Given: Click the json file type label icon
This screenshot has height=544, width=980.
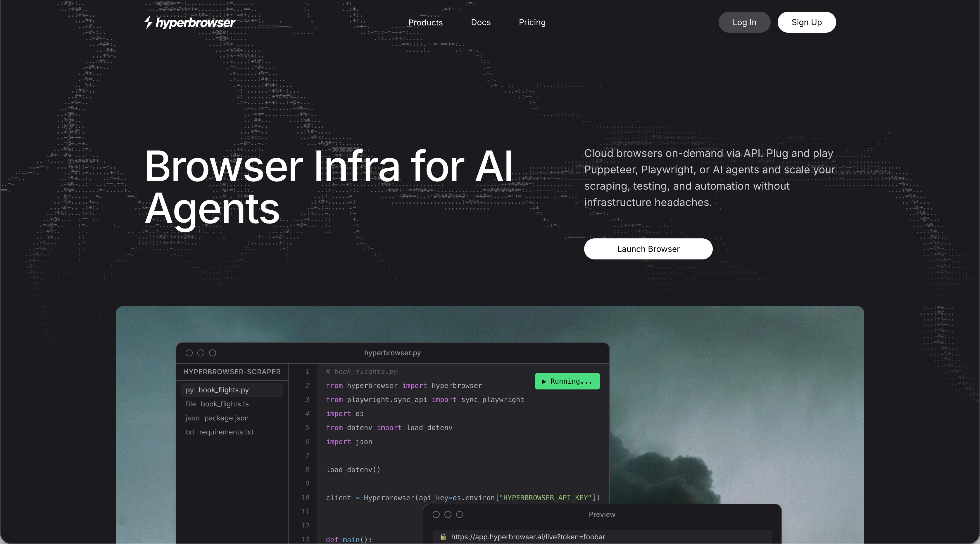Looking at the screenshot, I should point(192,418).
